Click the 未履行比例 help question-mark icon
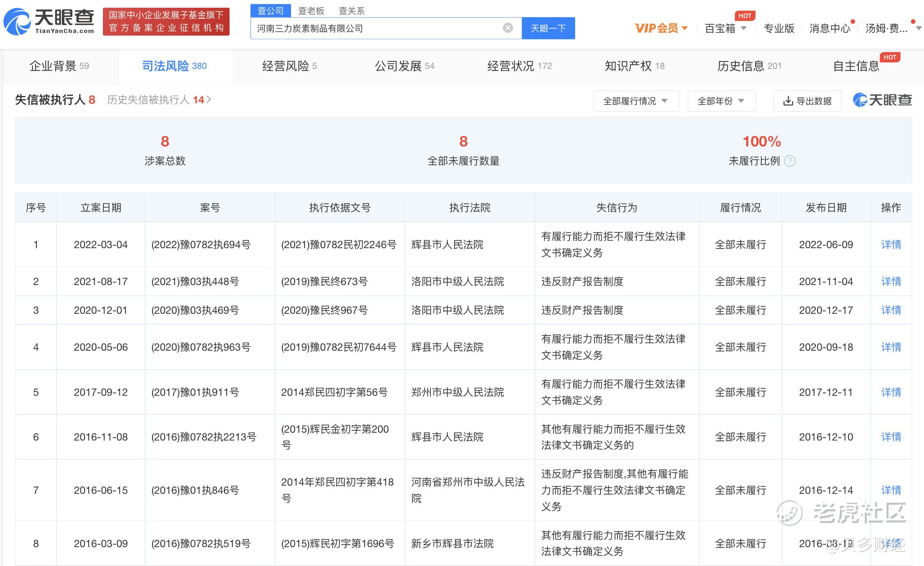Screen dimensions: 924x566 (x=790, y=161)
